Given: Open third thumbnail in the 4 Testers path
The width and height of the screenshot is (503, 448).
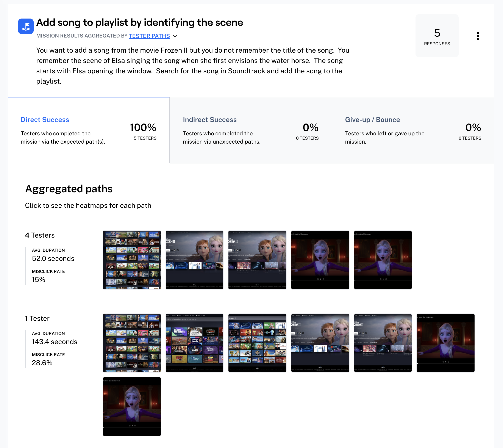Looking at the screenshot, I should [257, 260].
